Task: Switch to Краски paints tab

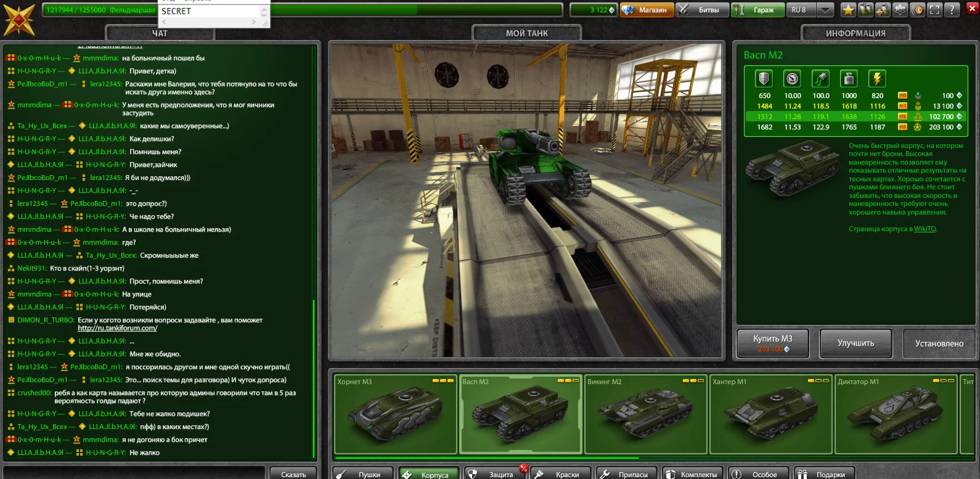Action: pyautogui.click(x=561, y=474)
